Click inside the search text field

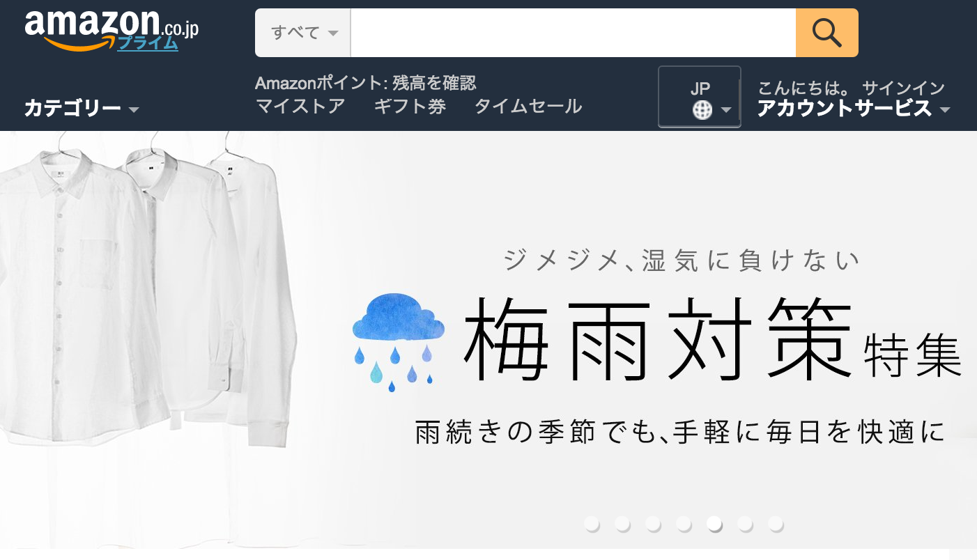[573, 33]
